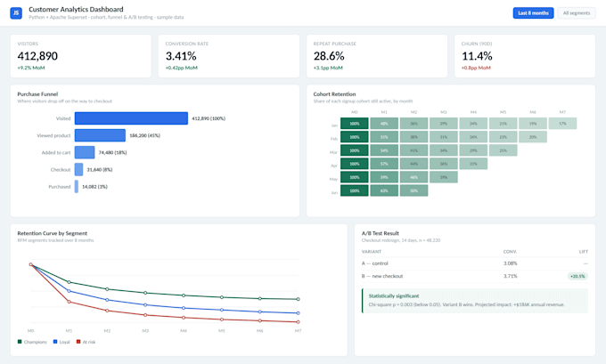The width and height of the screenshot is (606, 364).
Task: Select the A — control variant row
Action: pos(475,263)
